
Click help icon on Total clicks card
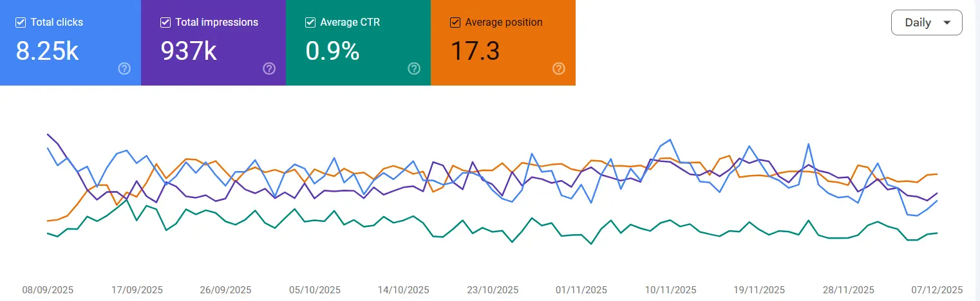click(x=125, y=69)
